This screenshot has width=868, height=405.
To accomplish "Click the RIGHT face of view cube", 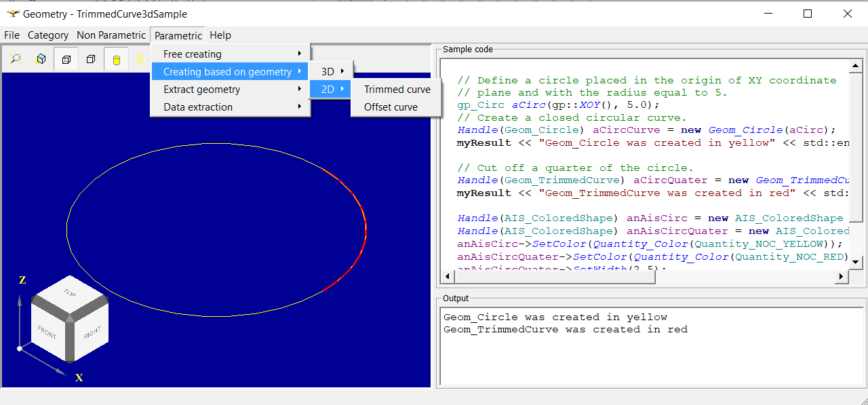I will (92, 333).
